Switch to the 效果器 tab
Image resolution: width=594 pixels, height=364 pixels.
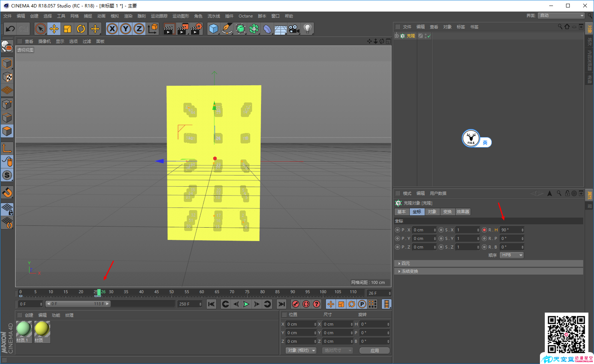coord(463,212)
